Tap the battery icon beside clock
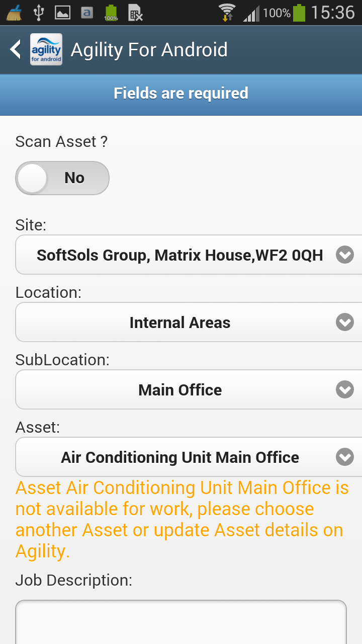 coord(299,13)
